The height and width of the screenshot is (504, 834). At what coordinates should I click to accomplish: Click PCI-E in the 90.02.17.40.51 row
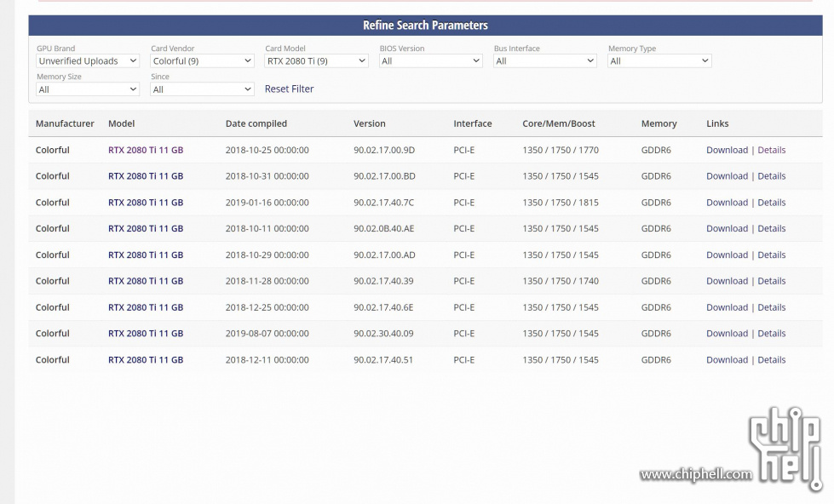tap(463, 360)
